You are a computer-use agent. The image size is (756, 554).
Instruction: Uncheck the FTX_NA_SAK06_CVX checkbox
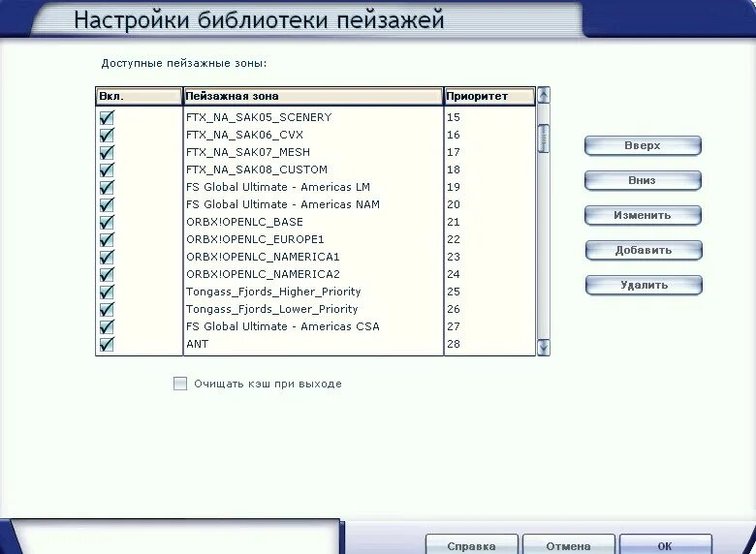pos(107,135)
